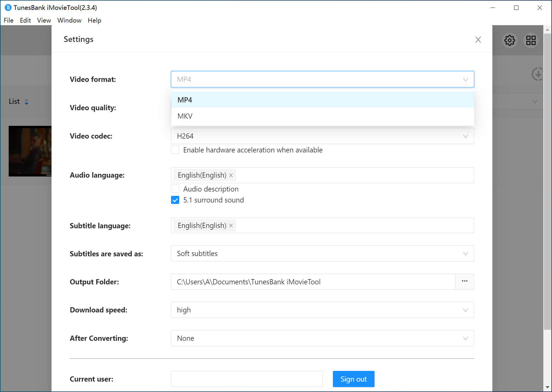The image size is (552, 392).
Task: Open the settings gear icon
Action: click(509, 40)
